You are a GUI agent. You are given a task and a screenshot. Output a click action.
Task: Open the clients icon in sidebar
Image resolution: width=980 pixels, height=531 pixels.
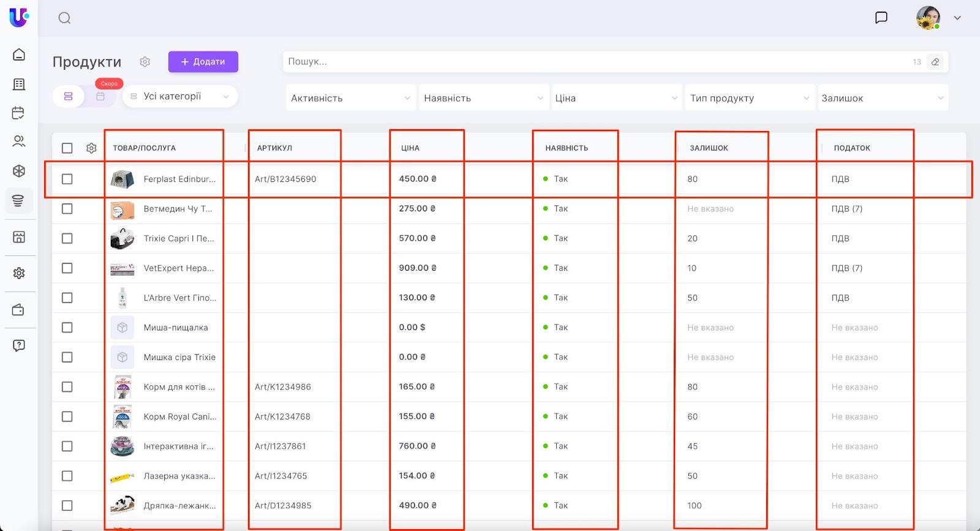click(19, 141)
